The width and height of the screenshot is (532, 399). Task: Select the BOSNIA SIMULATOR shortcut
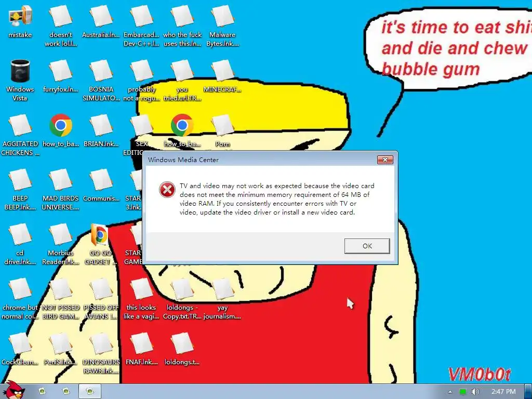pyautogui.click(x=101, y=81)
